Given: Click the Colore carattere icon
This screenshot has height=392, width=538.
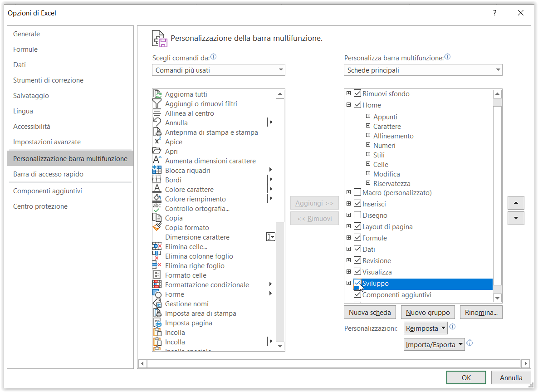Looking at the screenshot, I should coord(157,190).
